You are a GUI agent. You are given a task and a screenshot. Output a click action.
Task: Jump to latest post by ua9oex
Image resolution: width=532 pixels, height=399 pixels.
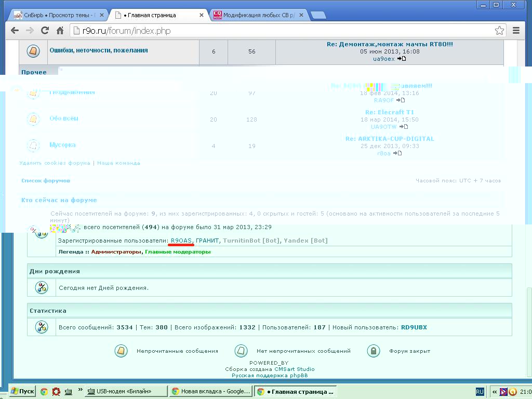point(402,59)
